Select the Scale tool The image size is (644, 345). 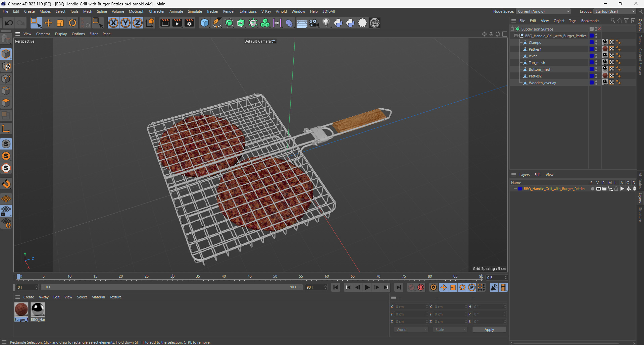click(x=60, y=23)
